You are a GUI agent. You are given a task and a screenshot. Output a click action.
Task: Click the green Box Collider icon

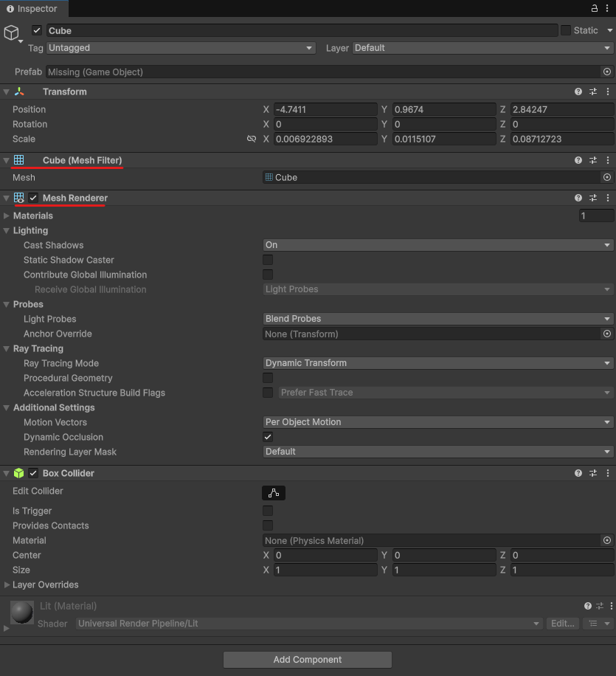19,473
